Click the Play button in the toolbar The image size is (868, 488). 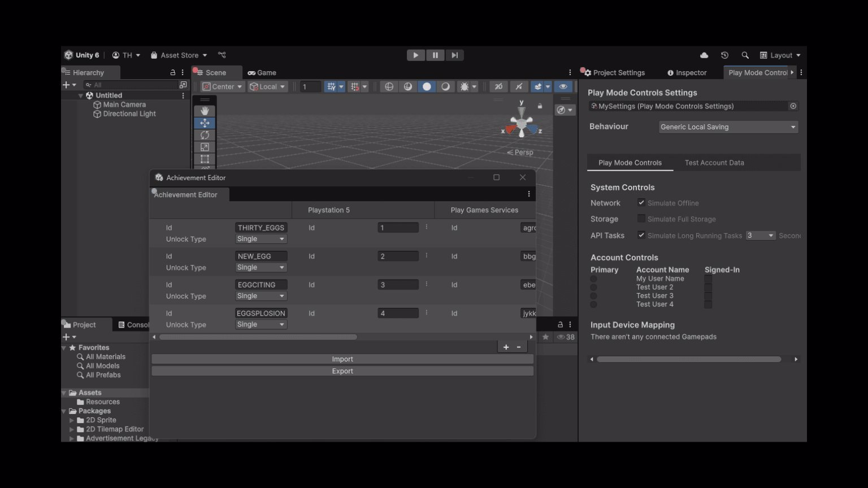click(415, 55)
